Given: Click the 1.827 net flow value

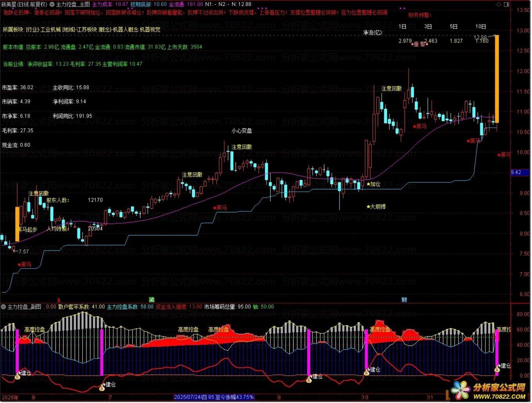Looking at the screenshot, I should (456, 41).
